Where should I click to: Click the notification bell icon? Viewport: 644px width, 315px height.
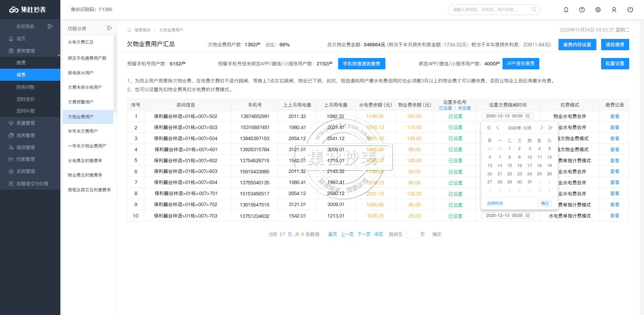[566, 10]
